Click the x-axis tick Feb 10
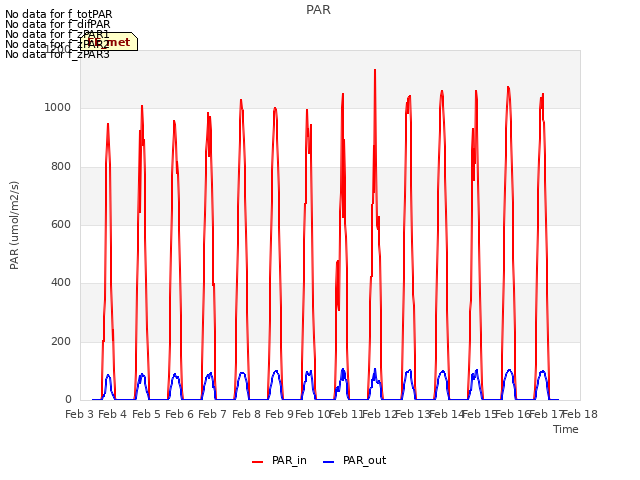 313,414
